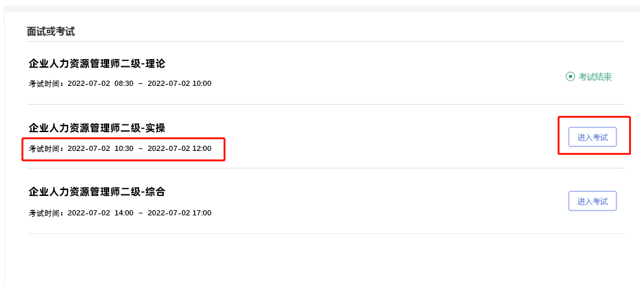Click the 考试结束 status text
644x285 pixels.
[x=595, y=77]
